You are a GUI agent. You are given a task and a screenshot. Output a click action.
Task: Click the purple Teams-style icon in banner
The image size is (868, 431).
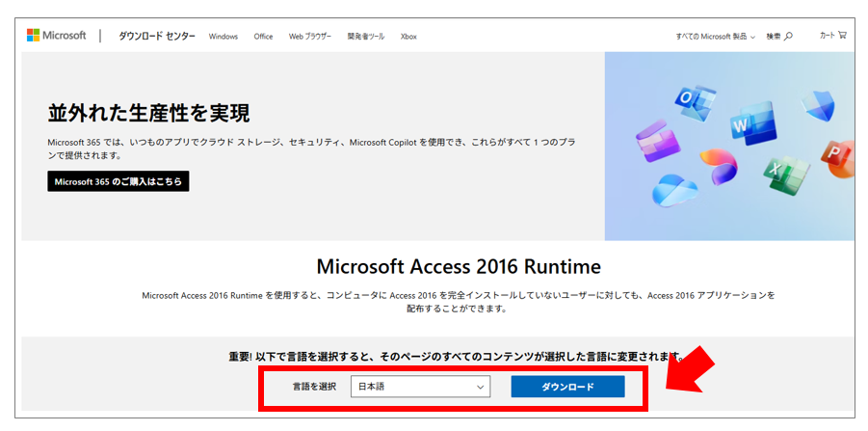click(x=658, y=141)
